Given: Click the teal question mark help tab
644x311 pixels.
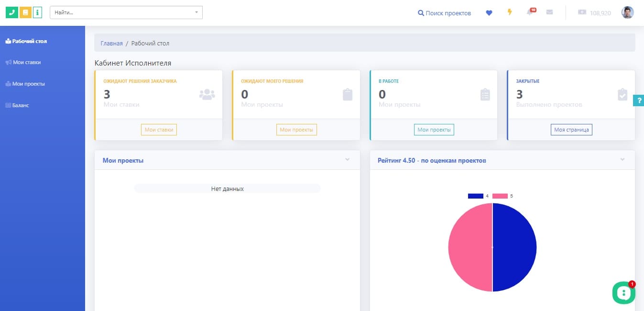Looking at the screenshot, I should (638, 100).
